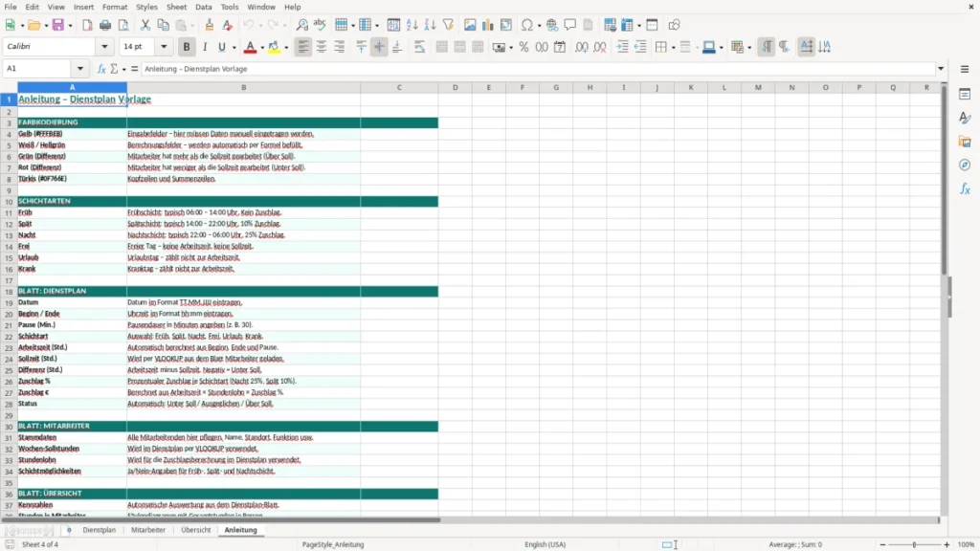Insert a chart
This screenshot has height=551, width=980.
pos(487,25)
